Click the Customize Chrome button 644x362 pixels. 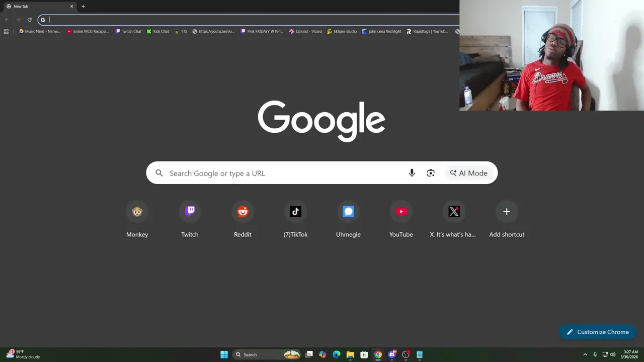598,332
